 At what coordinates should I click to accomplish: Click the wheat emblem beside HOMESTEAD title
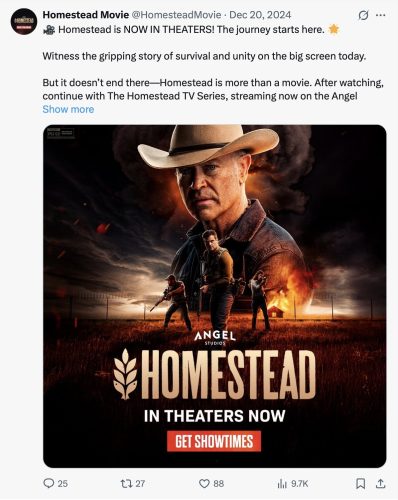click(125, 374)
